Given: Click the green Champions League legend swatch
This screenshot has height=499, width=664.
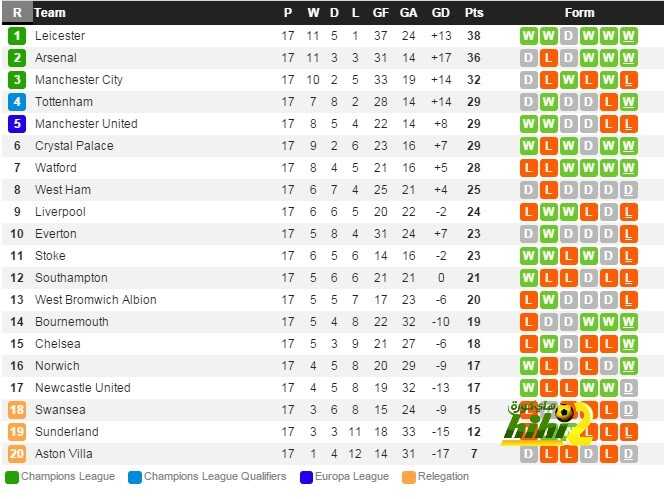Looking at the screenshot, I should [12, 477].
